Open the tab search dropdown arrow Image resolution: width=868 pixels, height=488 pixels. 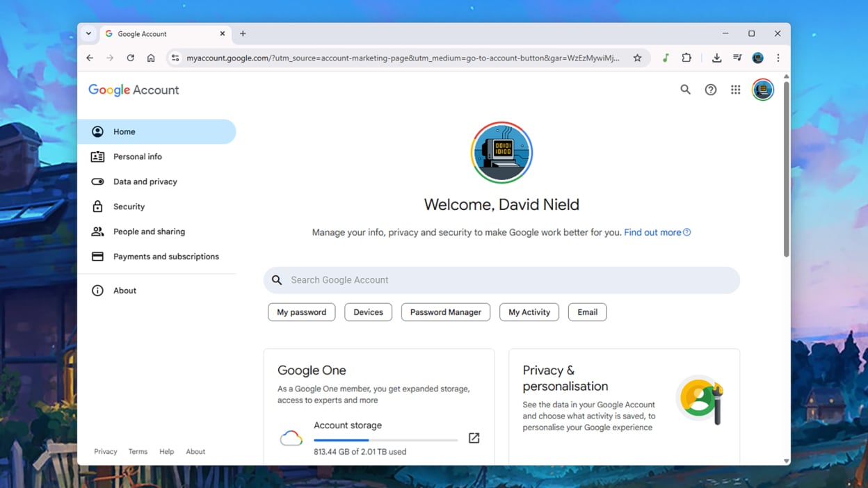88,33
